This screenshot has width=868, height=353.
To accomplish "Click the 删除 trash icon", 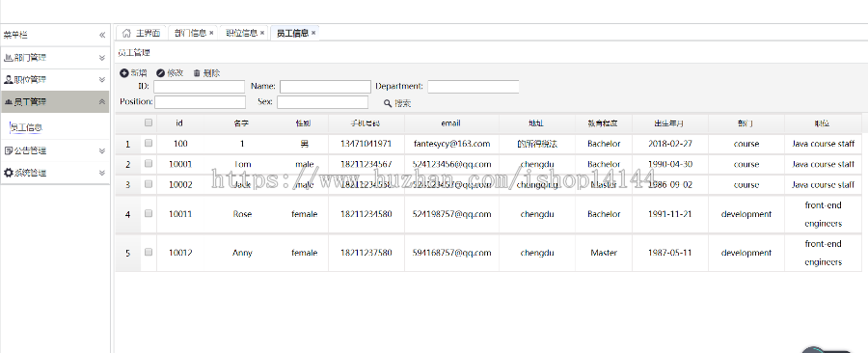I will pos(197,73).
